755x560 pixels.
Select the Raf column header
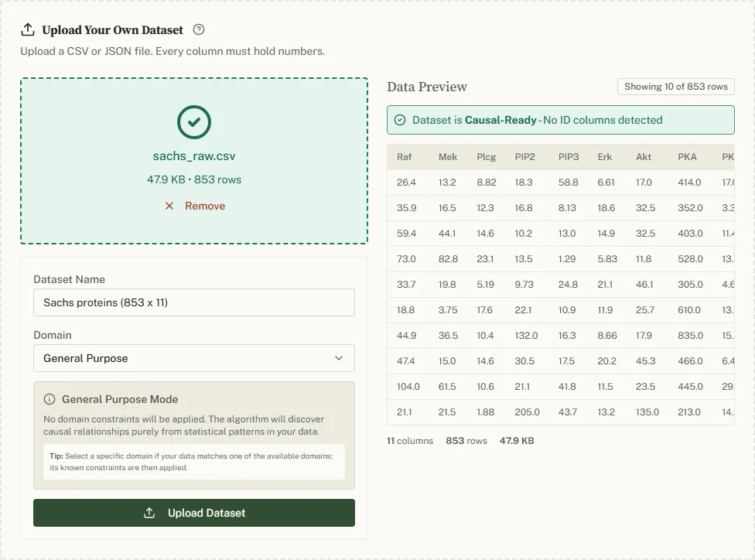404,157
